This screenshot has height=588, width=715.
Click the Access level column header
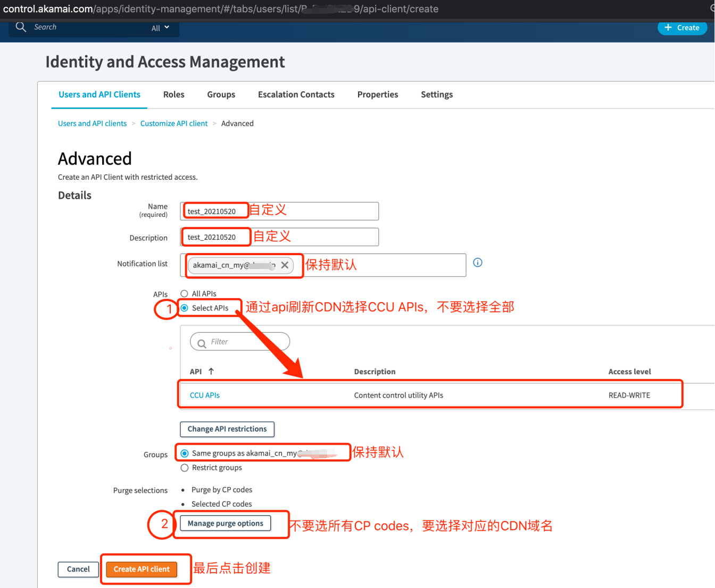click(x=630, y=372)
